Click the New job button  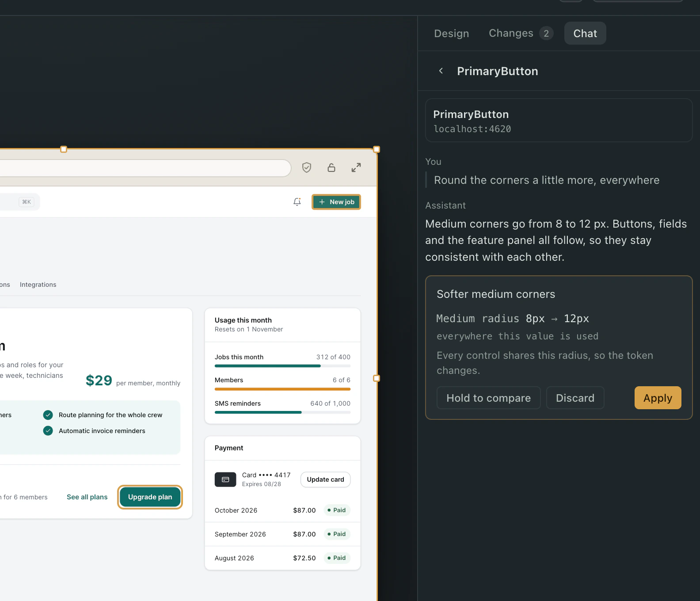(x=336, y=202)
